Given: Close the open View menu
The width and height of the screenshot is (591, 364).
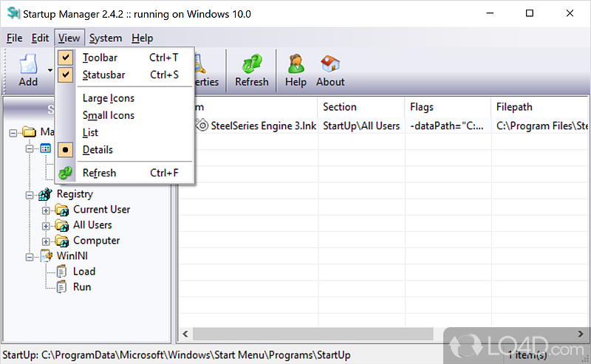Looking at the screenshot, I should (69, 38).
